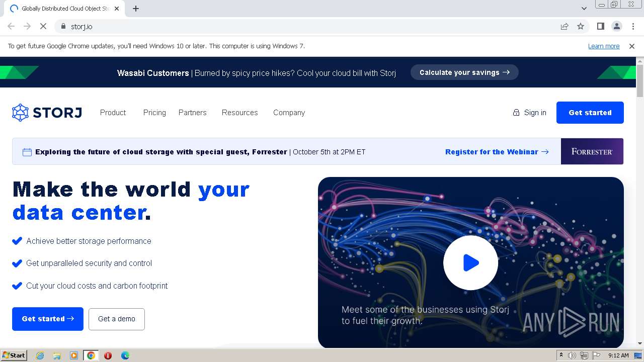Open Internet Explorer from the taskbar

coord(40,355)
